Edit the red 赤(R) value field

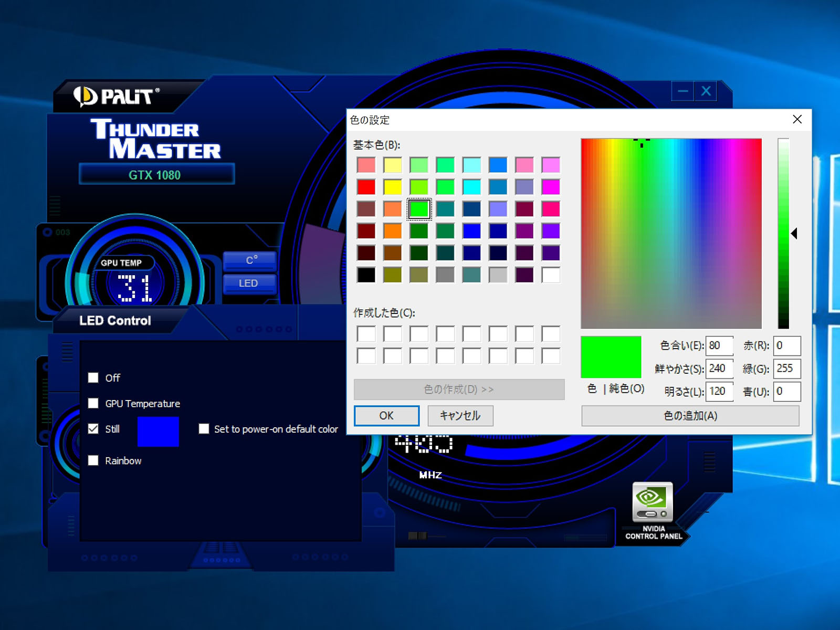click(x=786, y=345)
